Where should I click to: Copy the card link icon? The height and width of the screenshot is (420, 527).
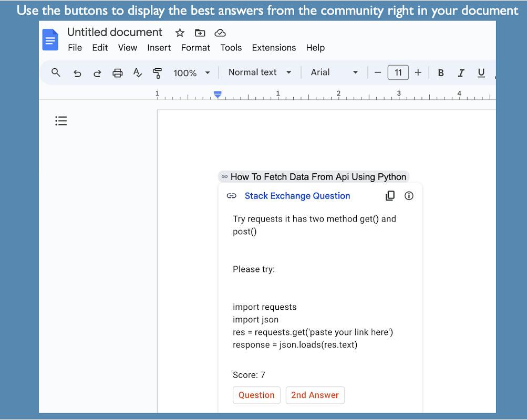pos(390,196)
